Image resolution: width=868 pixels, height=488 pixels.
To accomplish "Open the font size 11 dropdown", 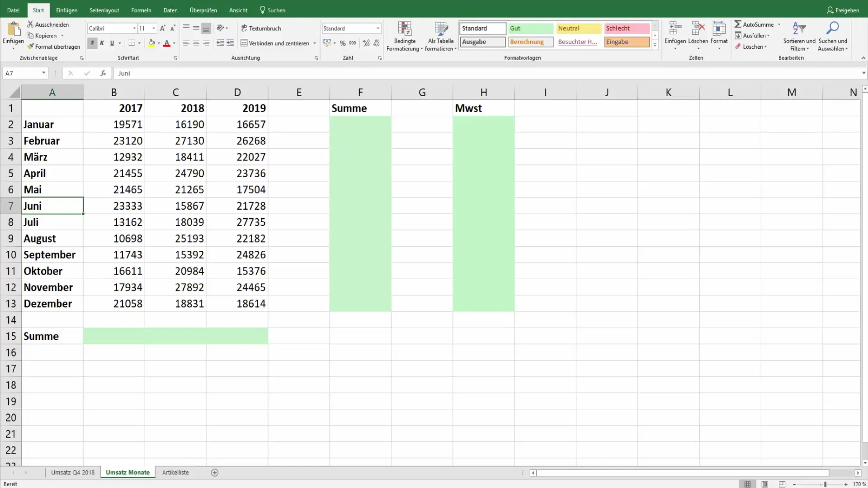I will click(154, 28).
